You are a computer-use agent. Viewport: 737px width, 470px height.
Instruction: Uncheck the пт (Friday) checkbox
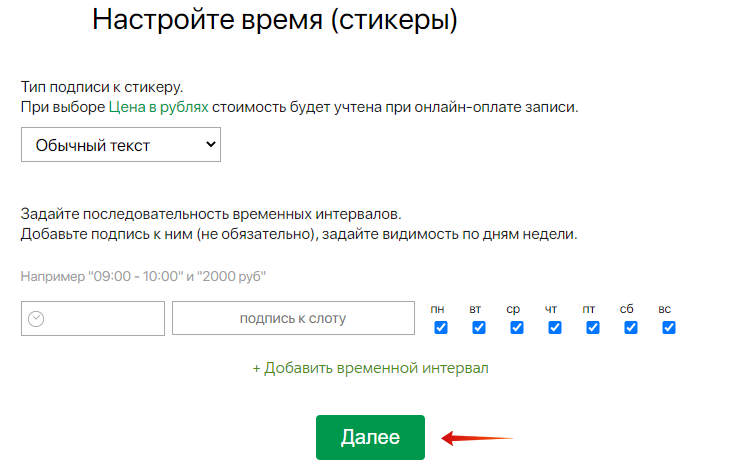coord(593,327)
